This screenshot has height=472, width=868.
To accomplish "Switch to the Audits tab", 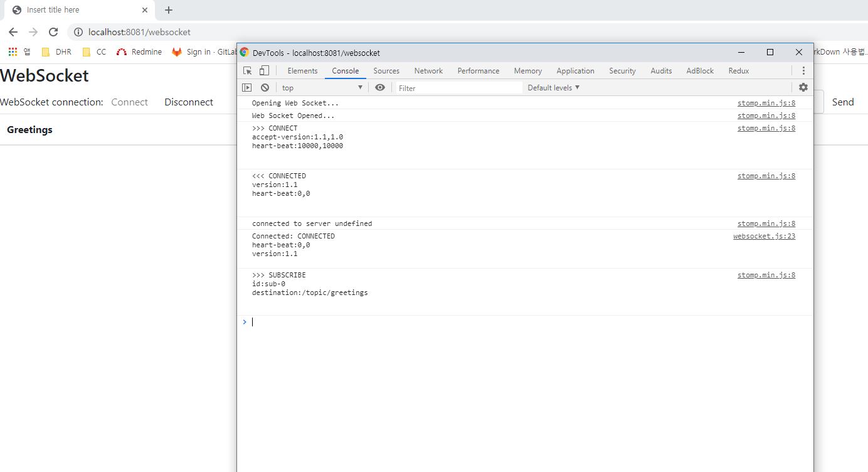I will (x=661, y=71).
